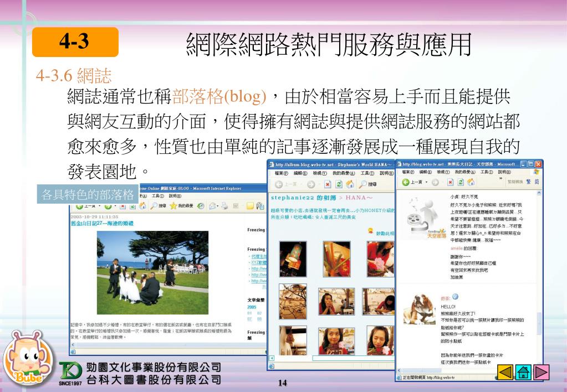Click the Stop icon in the album window toolbar
Image resolution: width=567 pixels, height=392 pixels.
click(x=328, y=184)
